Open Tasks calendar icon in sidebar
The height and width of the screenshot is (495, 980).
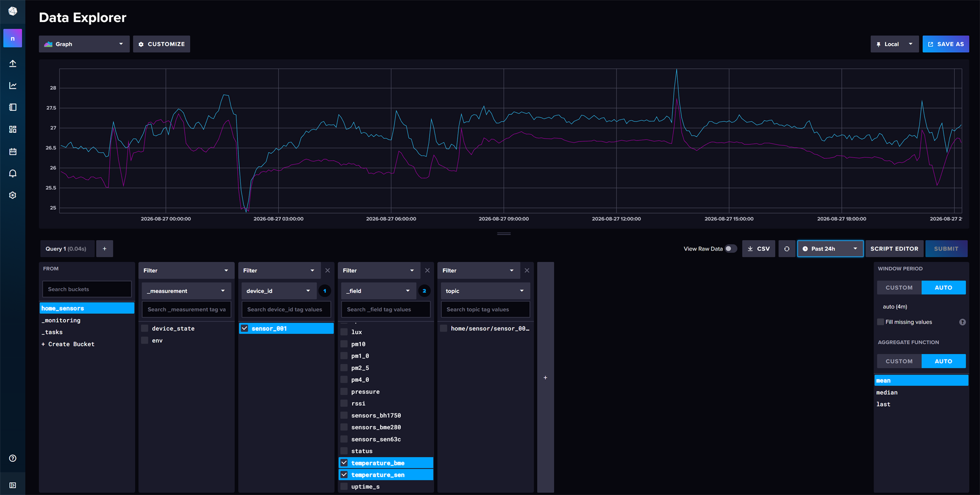click(13, 152)
